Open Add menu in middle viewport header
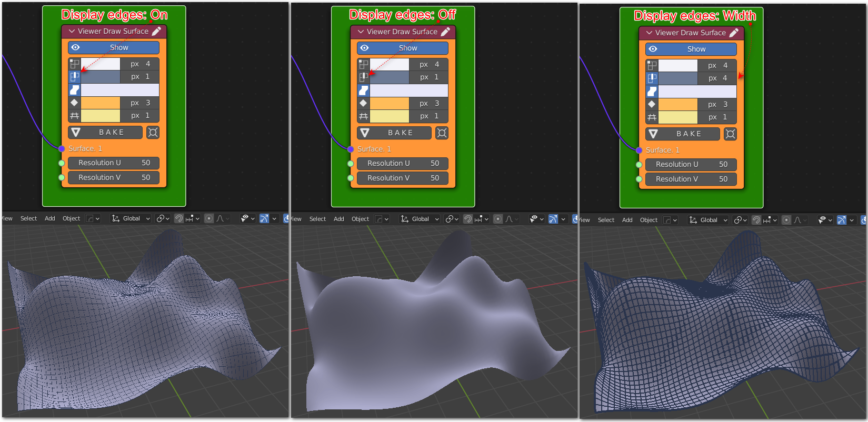868x422 pixels. click(339, 219)
